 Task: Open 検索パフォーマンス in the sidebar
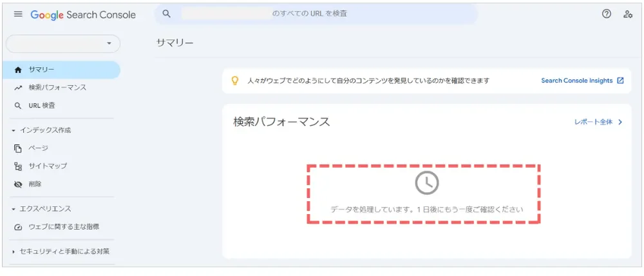click(x=59, y=88)
